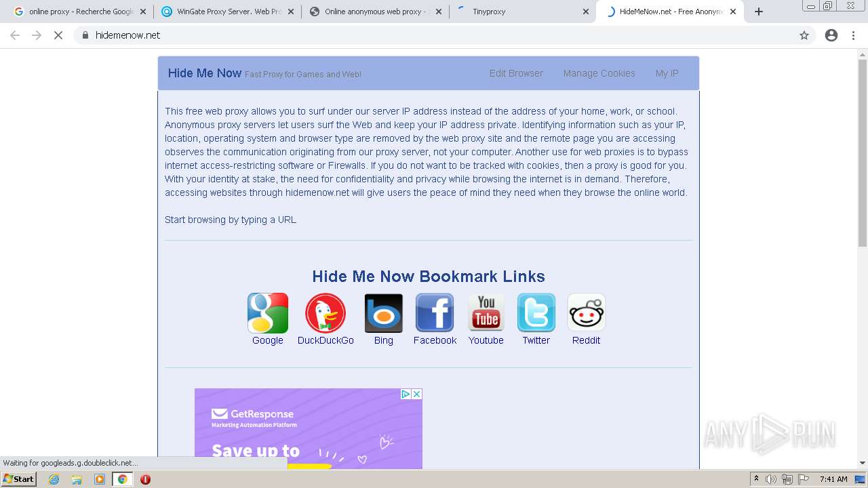This screenshot has height=488, width=868.
Task: Click the Youtube text link
Action: (x=486, y=340)
